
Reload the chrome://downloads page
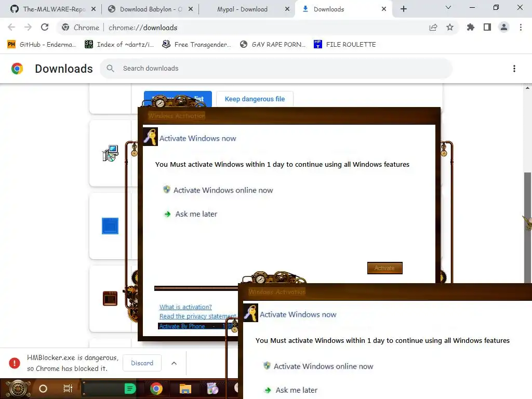(45, 27)
